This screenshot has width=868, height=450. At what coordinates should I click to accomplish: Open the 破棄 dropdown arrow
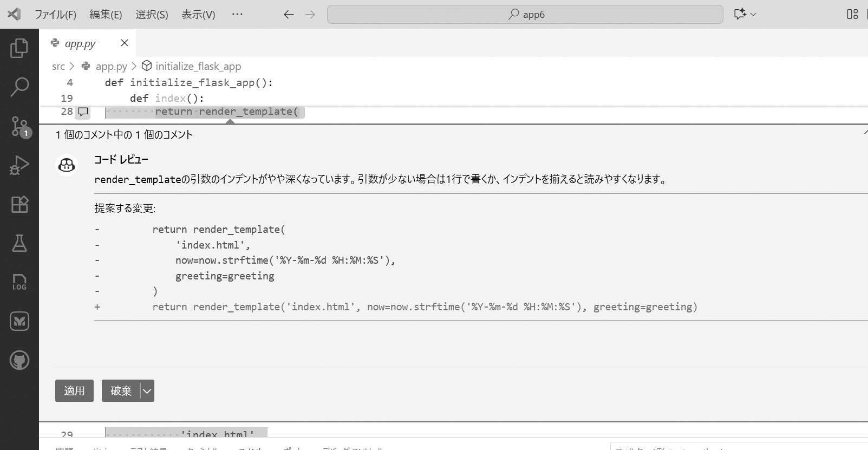[x=147, y=391]
